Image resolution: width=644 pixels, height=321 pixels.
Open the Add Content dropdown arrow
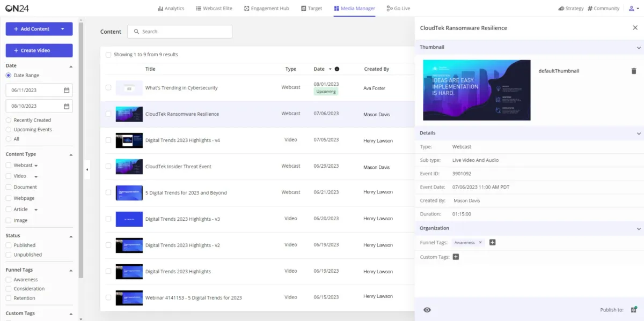click(x=63, y=29)
